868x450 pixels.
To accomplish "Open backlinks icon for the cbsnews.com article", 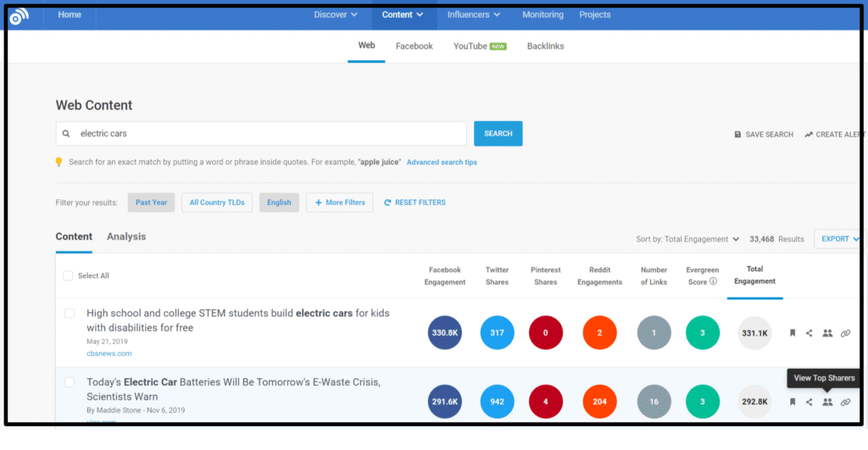I will coord(845,333).
